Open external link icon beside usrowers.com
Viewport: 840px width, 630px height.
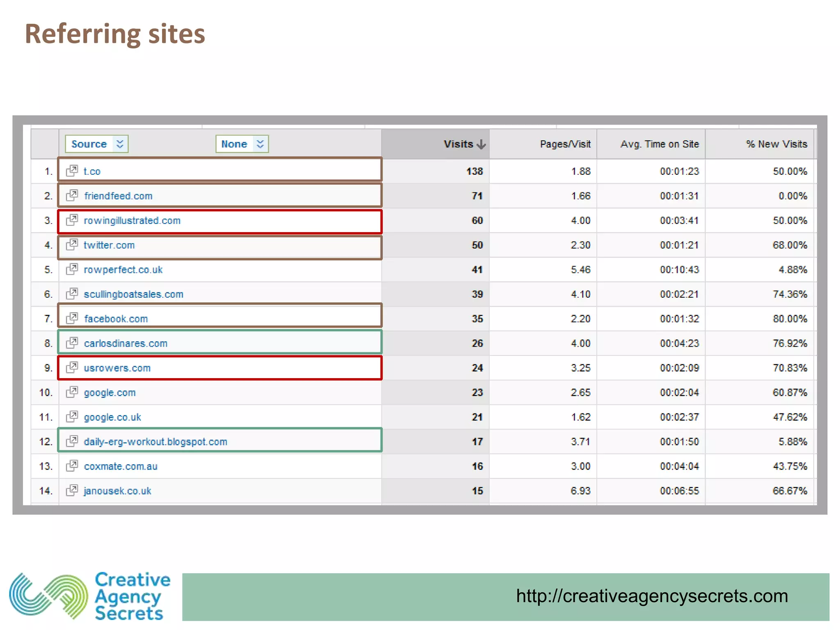coord(72,367)
